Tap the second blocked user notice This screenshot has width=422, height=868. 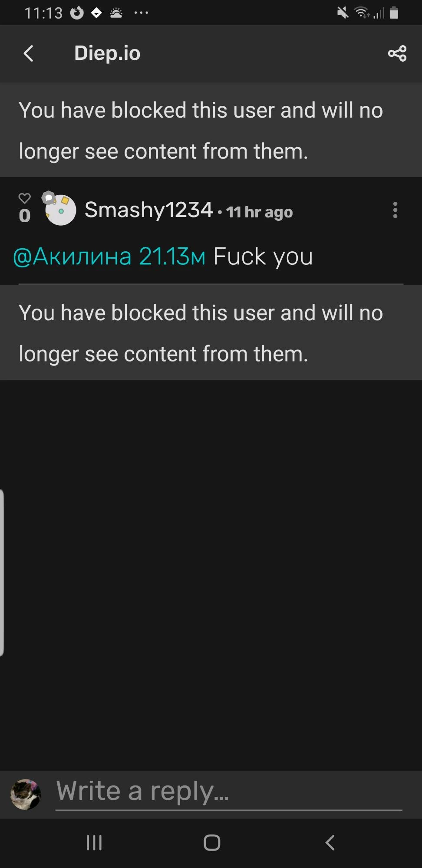pos(211,332)
